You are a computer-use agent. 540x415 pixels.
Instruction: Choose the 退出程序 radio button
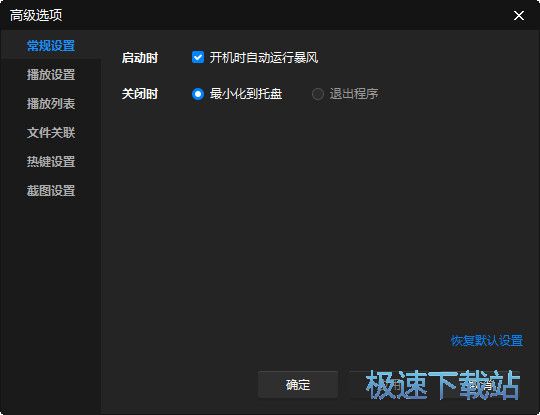pos(318,94)
